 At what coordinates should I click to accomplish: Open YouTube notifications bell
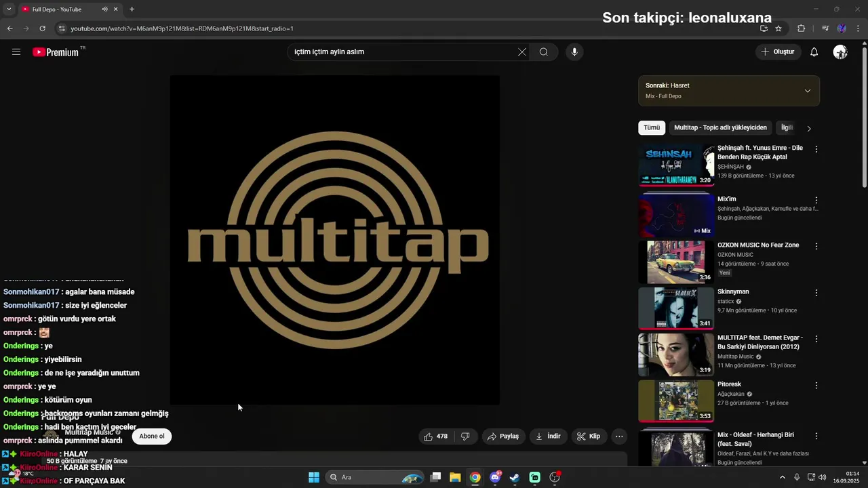click(814, 52)
